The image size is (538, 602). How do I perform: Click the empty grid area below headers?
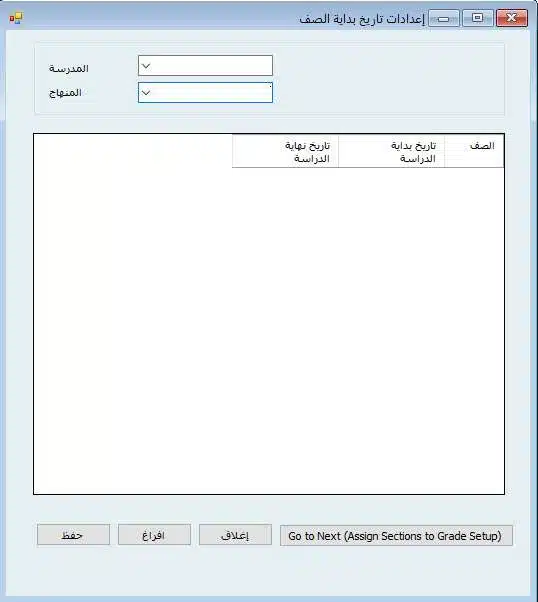click(269, 330)
